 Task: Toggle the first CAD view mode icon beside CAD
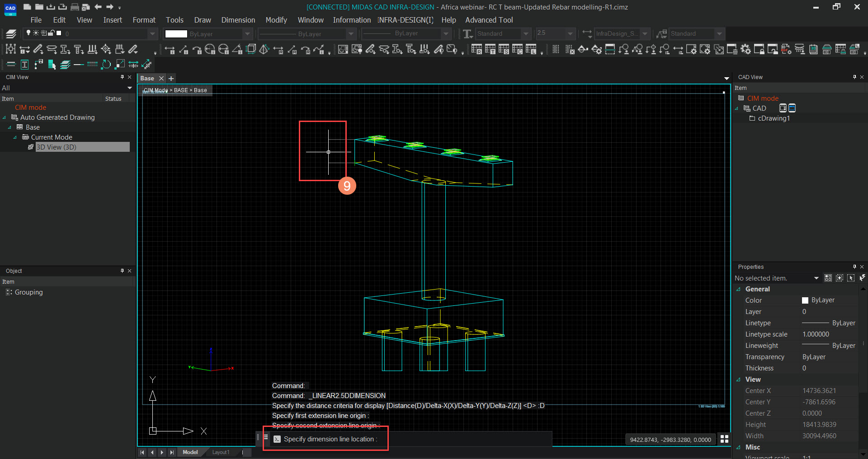point(783,108)
